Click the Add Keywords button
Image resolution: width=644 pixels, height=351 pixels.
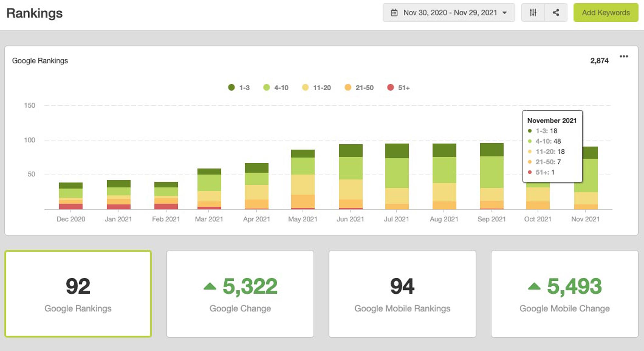click(x=605, y=13)
